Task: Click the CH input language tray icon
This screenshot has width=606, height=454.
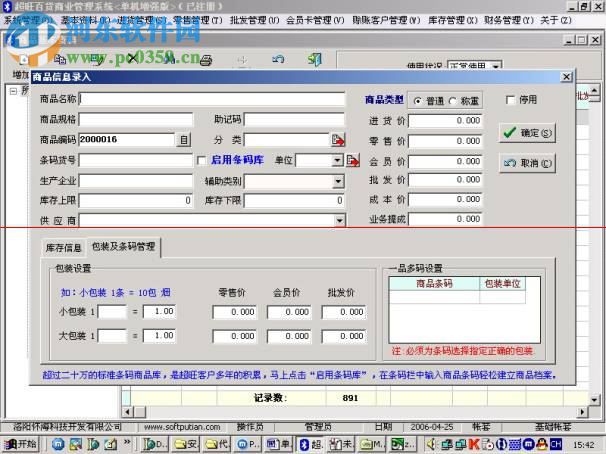Action: [x=556, y=444]
